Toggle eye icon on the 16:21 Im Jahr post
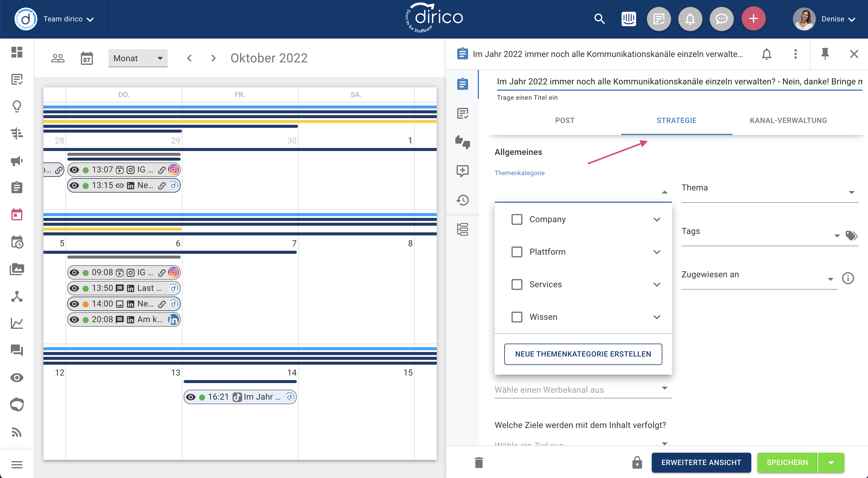The height and width of the screenshot is (478, 868). click(x=191, y=397)
